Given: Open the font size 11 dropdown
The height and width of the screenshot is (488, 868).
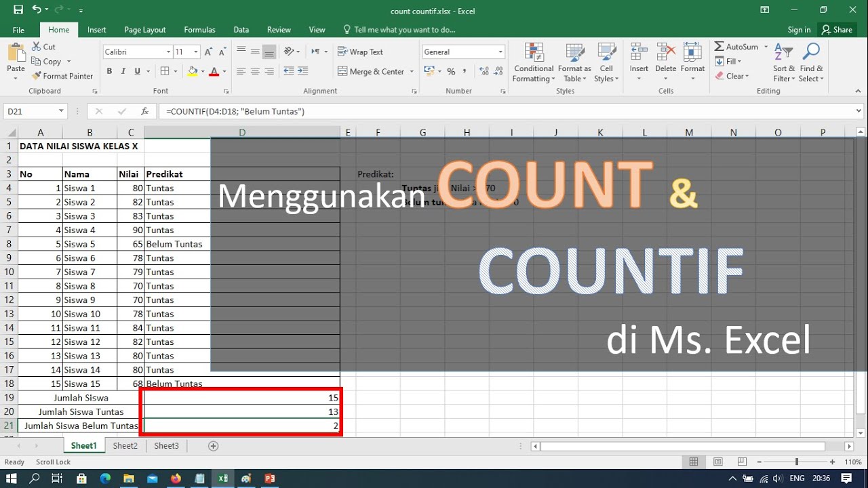Looking at the screenshot, I should coord(196,52).
